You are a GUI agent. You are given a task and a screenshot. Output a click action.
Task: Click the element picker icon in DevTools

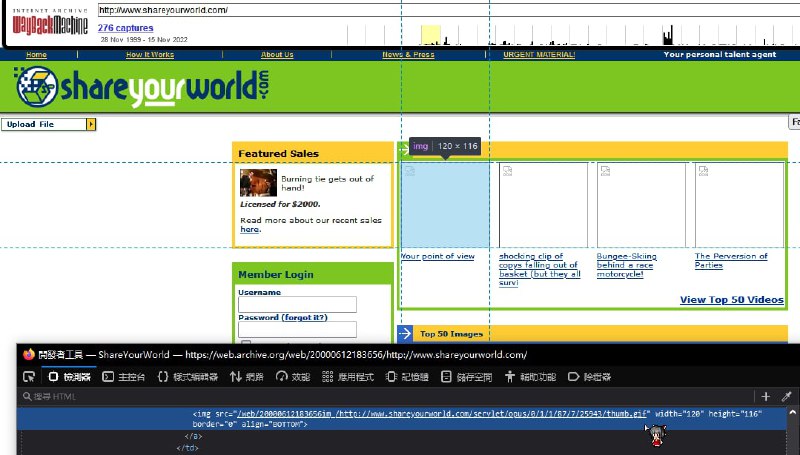click(29, 377)
